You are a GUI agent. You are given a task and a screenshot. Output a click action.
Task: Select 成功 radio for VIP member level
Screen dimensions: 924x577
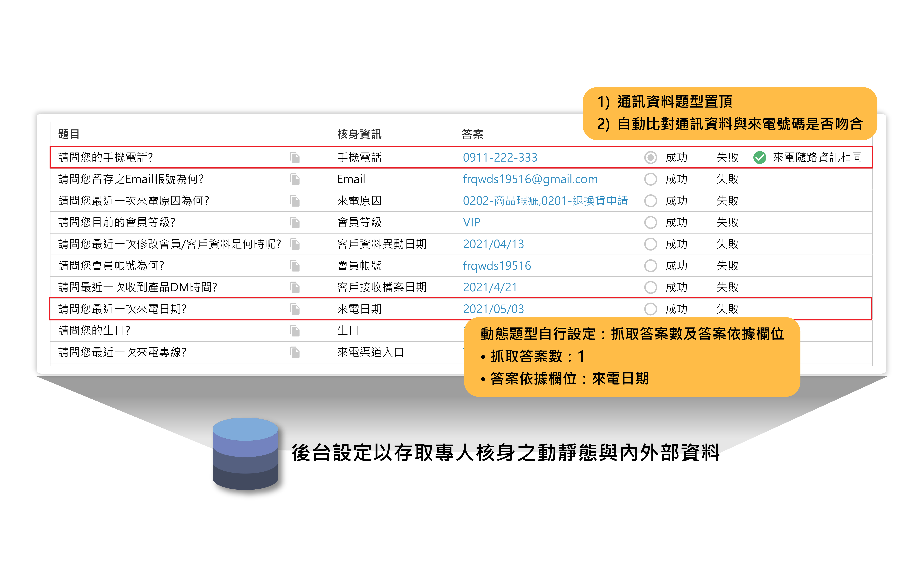(x=650, y=222)
